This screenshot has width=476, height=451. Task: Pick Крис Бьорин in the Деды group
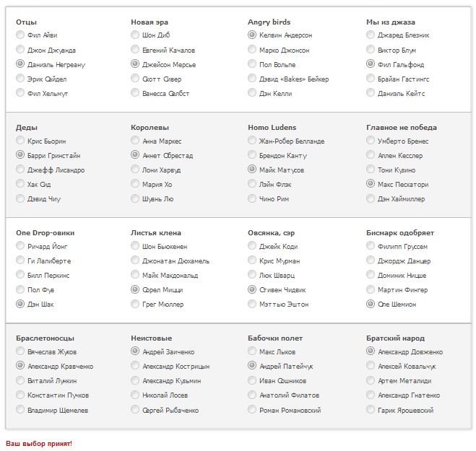[x=20, y=141]
